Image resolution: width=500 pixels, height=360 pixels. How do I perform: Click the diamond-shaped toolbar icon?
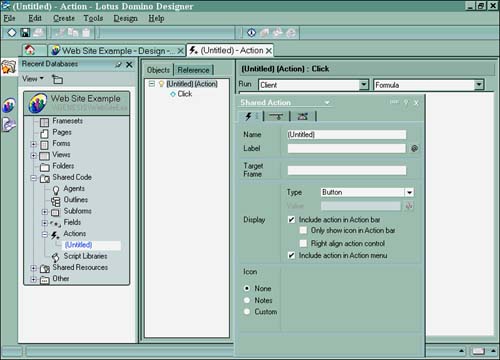tap(12, 33)
